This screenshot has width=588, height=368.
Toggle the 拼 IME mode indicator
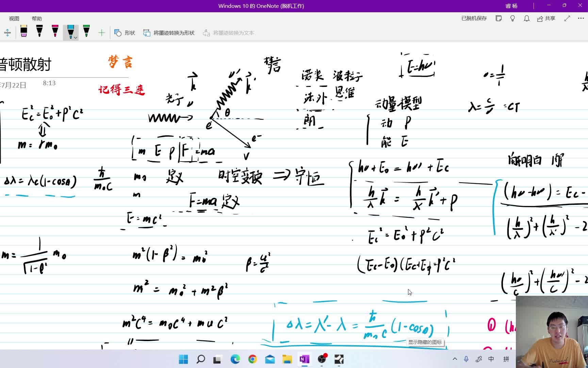[506, 359]
